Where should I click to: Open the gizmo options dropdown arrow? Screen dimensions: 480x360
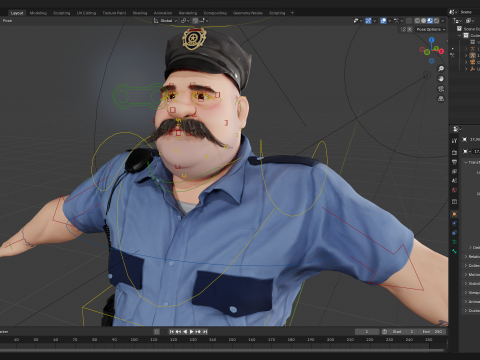(374, 21)
